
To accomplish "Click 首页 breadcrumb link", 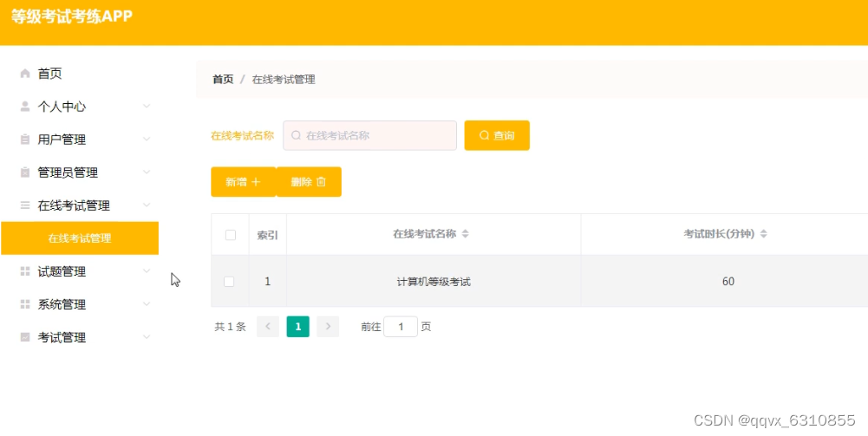I will pos(223,79).
